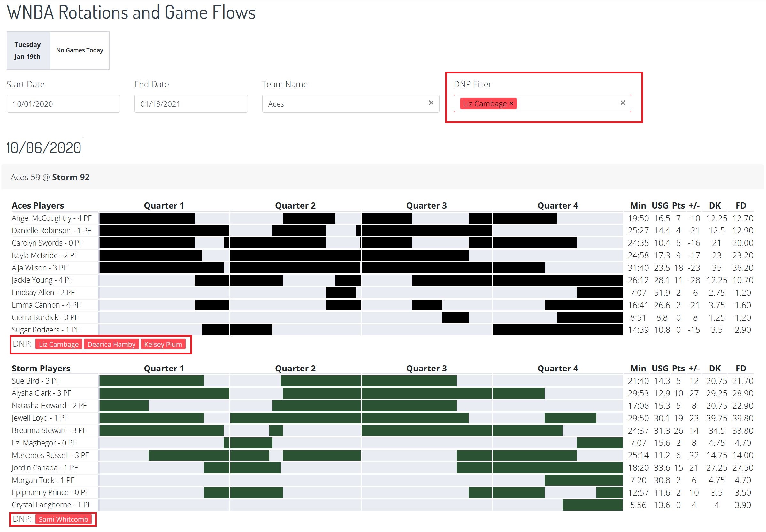Open the Team Name dropdown showing Aces

(x=350, y=104)
